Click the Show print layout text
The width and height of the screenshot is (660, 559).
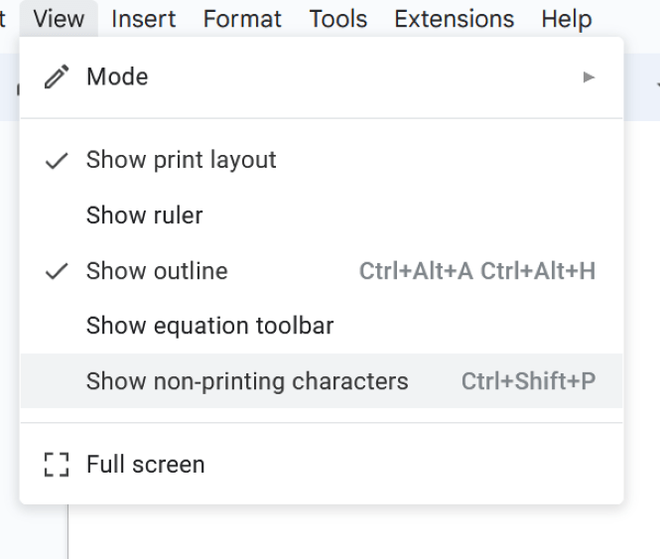point(181,160)
